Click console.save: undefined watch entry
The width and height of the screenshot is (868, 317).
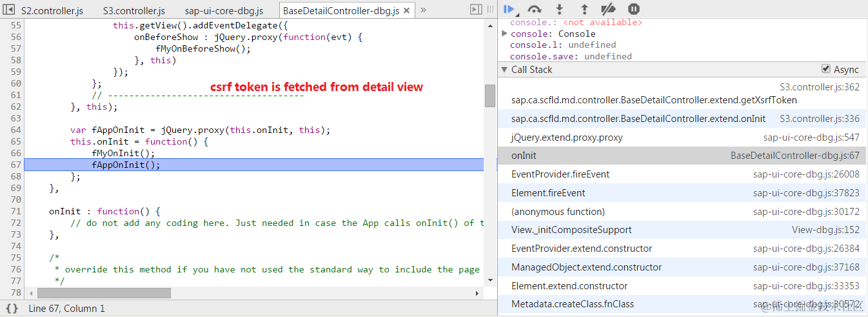coord(571,56)
